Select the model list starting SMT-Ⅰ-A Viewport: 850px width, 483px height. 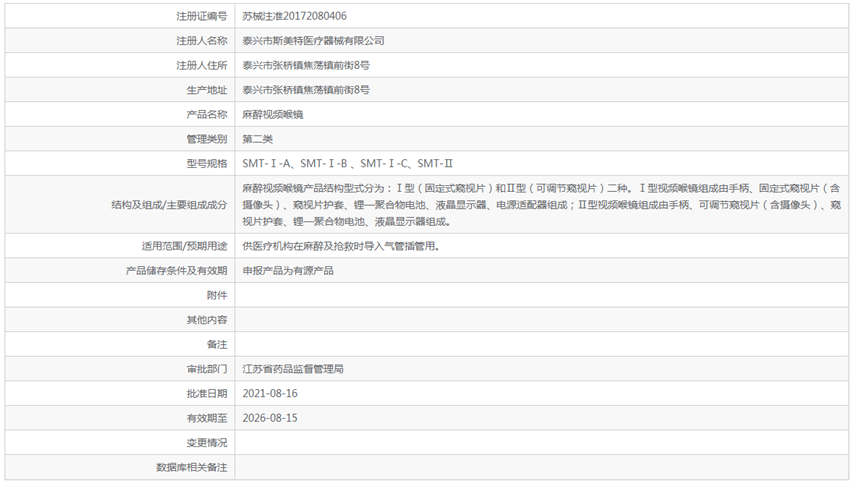click(347, 163)
